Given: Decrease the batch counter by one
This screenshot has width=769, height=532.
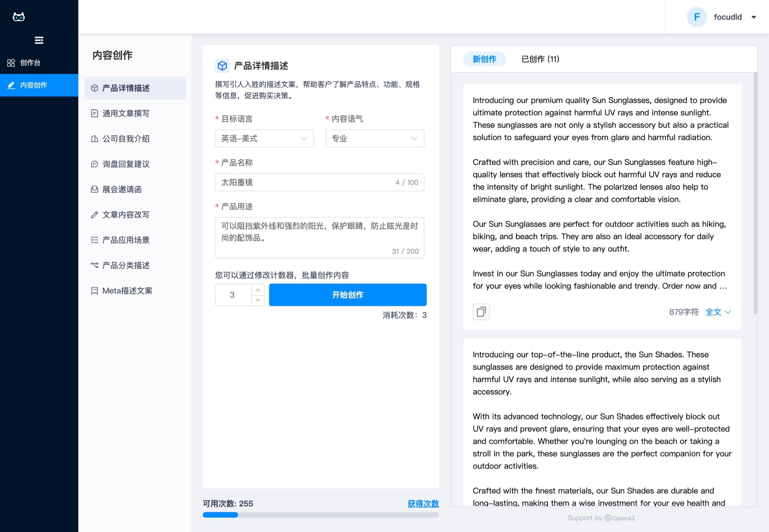Looking at the screenshot, I should (258, 300).
